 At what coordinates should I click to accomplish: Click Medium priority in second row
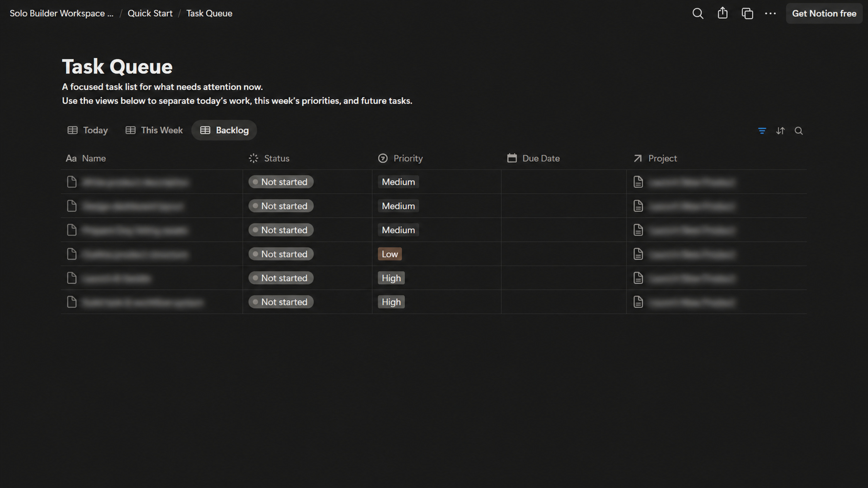coord(398,206)
